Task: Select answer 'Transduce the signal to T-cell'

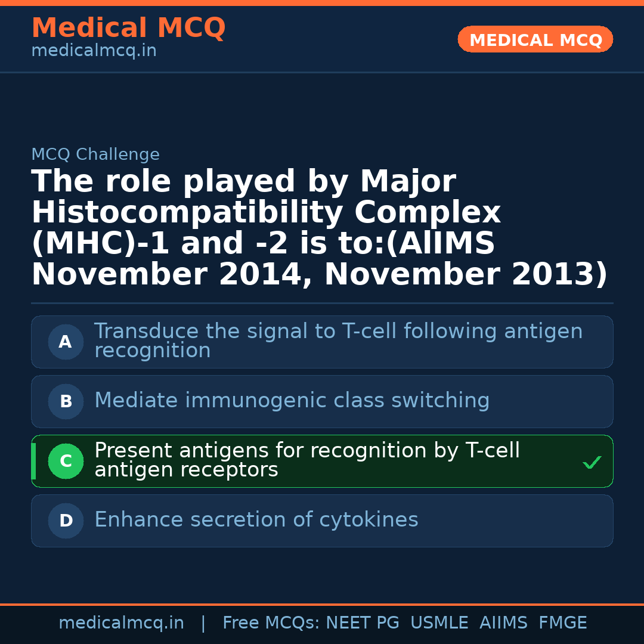Action: [338, 340]
